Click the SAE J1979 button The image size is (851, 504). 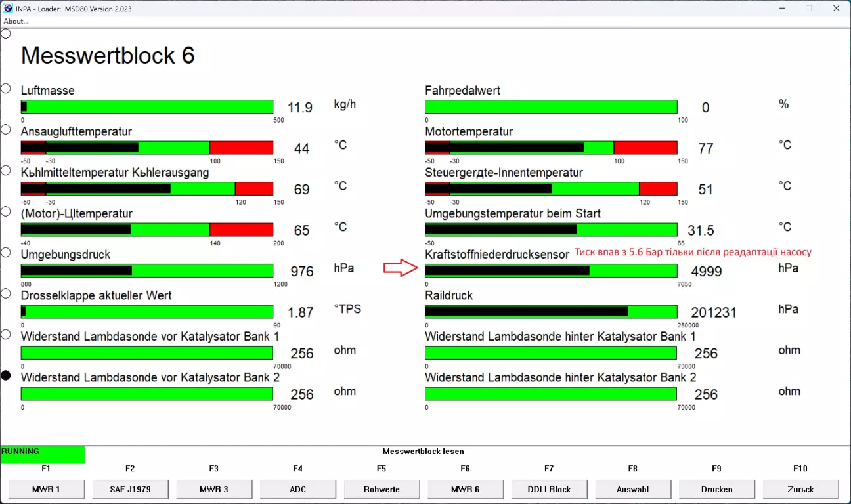click(x=130, y=489)
